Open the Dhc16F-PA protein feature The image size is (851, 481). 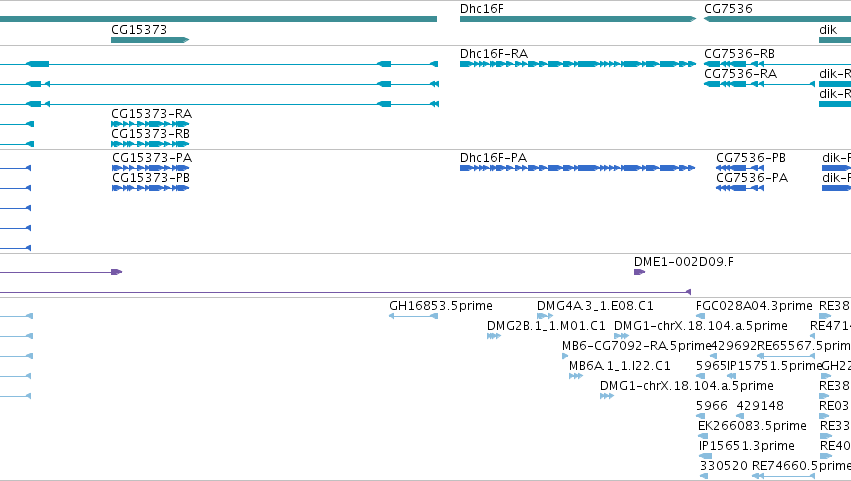577,168
